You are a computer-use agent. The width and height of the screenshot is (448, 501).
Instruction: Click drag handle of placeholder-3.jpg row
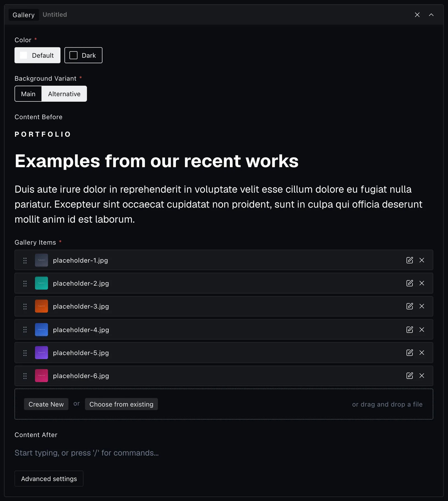[25, 306]
